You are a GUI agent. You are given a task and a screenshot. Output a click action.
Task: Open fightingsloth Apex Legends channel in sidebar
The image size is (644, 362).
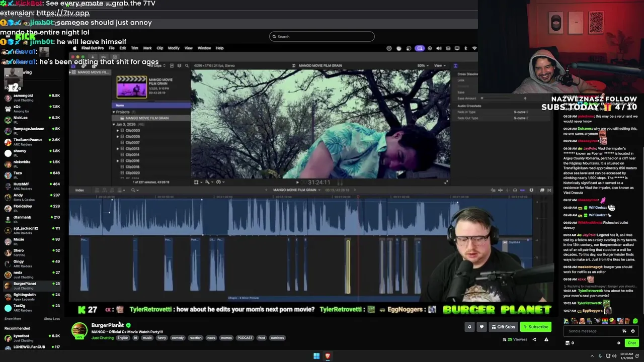coord(32,297)
